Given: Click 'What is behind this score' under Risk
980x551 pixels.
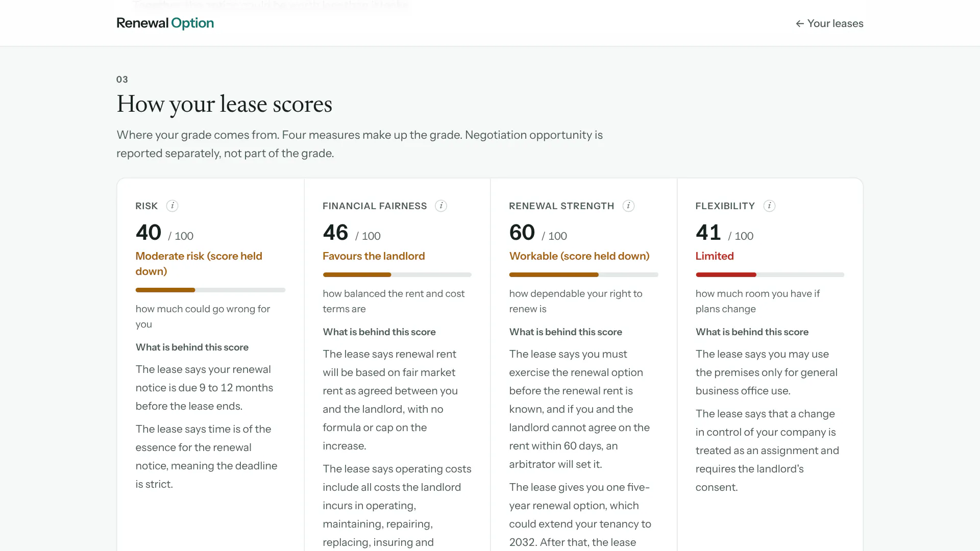Looking at the screenshot, I should point(192,347).
